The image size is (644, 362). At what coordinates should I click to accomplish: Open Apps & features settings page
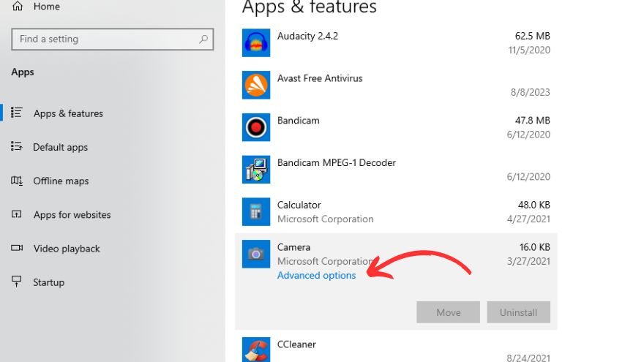coord(68,113)
